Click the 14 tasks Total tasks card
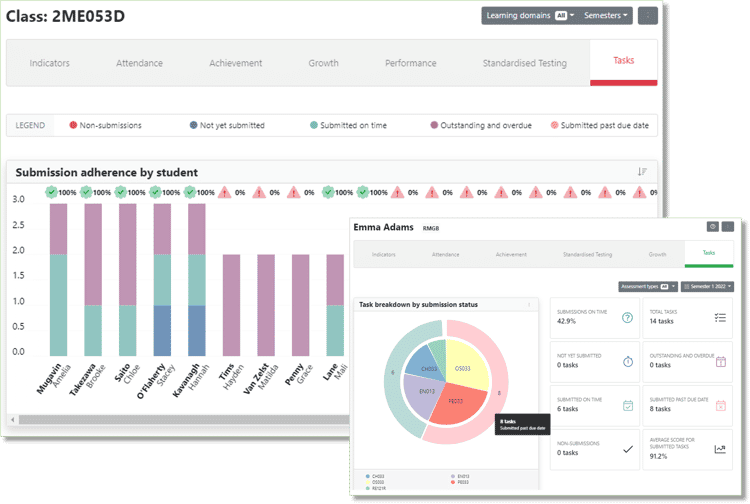The image size is (750, 504). [687, 318]
